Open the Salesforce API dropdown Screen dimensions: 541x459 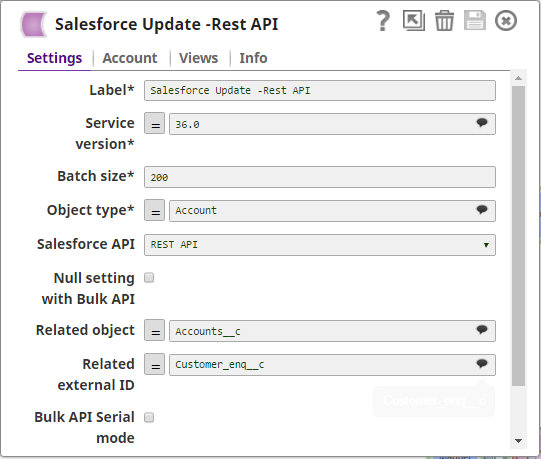pos(320,245)
